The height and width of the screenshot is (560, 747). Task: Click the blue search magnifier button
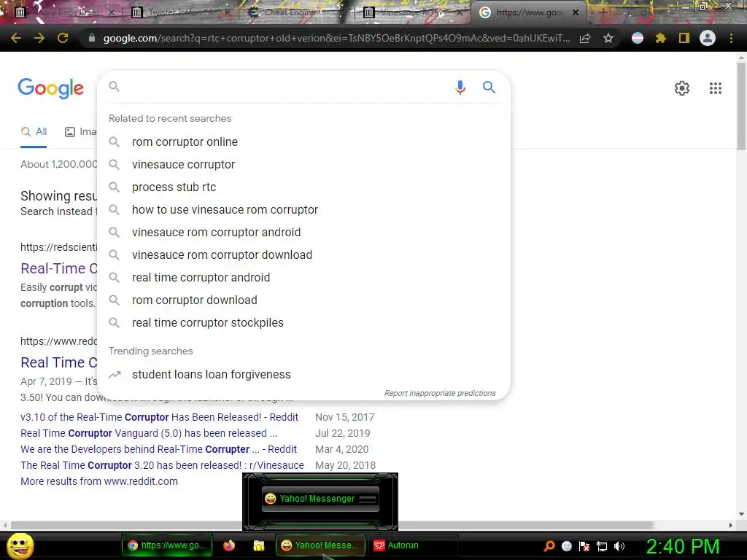(x=489, y=87)
